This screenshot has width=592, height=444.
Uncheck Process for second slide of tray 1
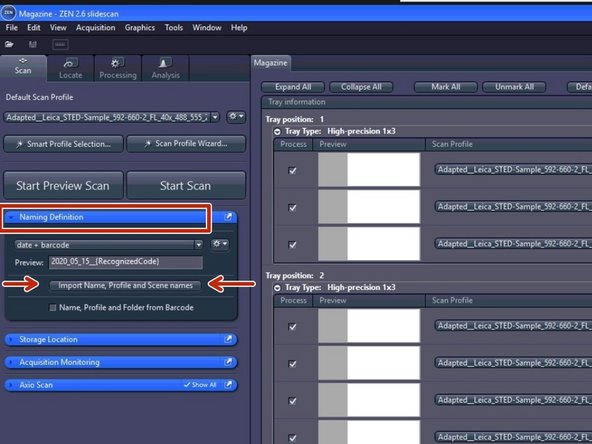pyautogui.click(x=292, y=207)
